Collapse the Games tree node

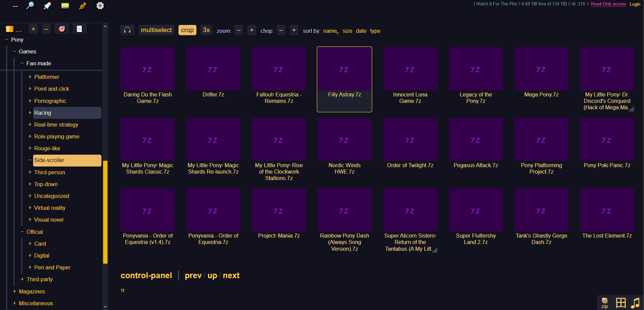click(x=15, y=51)
